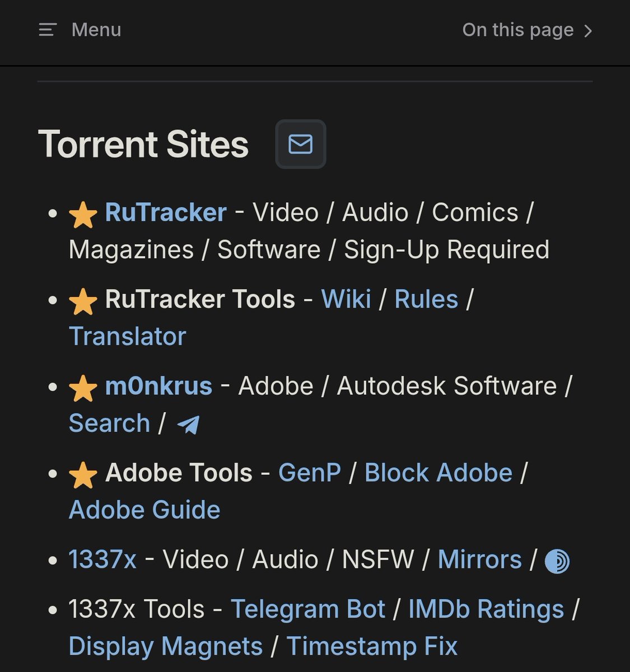This screenshot has height=672, width=630.
Task: Open the 1337x link
Action: click(x=102, y=559)
